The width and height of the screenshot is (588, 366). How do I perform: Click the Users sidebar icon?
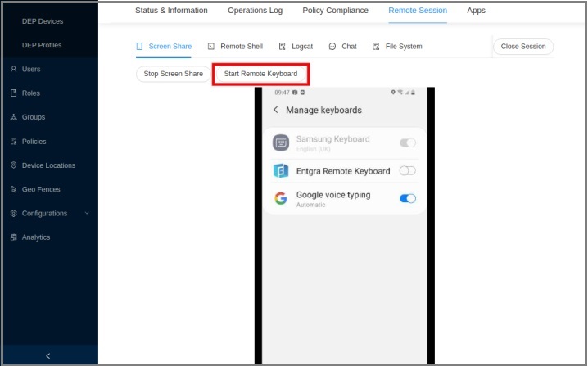(13, 70)
